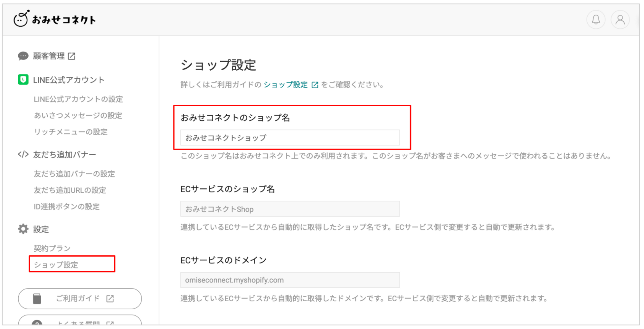Screen dimensions: 644x329
Task: Click the ショップ設定 page heading
Action: click(218, 65)
